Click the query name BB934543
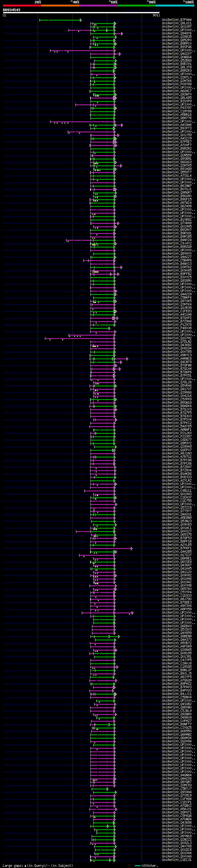Screen dimensions: 197x868 tap(11, 10)
